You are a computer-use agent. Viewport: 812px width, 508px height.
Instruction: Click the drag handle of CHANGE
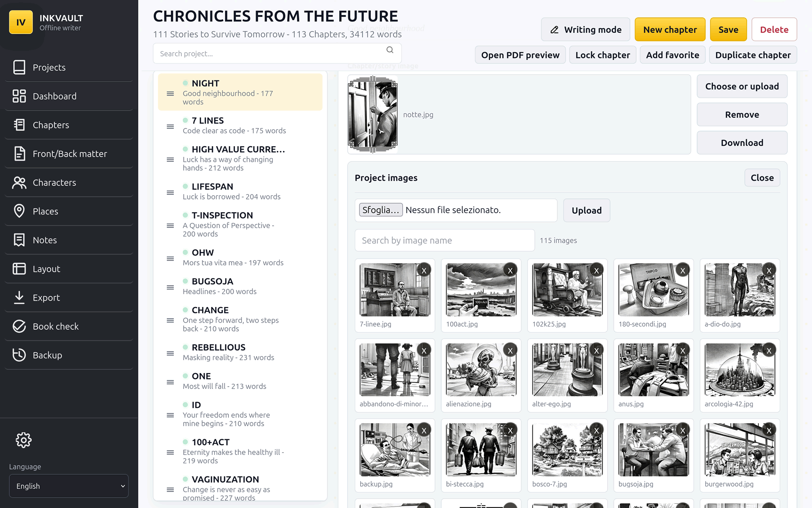[171, 320]
